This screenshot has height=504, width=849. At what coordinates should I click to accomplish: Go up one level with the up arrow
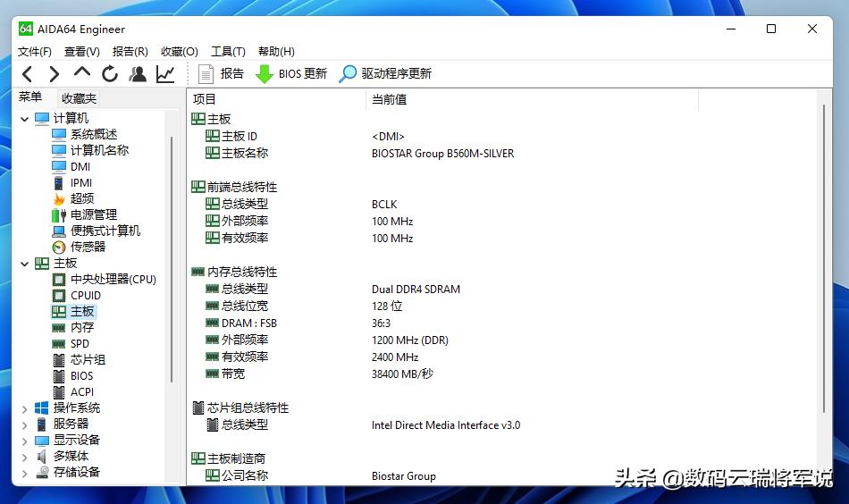pyautogui.click(x=81, y=72)
